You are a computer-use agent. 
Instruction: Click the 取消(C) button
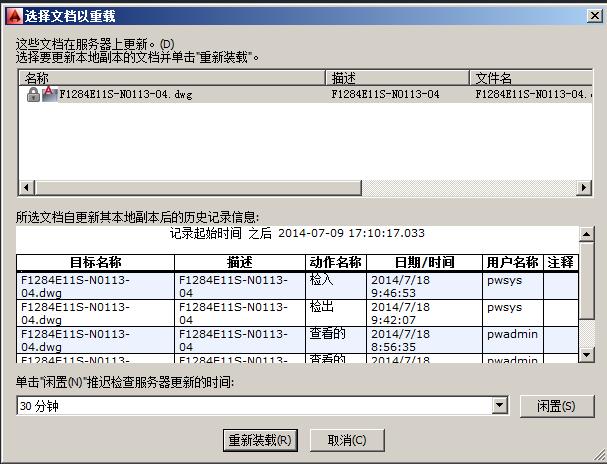tap(347, 440)
